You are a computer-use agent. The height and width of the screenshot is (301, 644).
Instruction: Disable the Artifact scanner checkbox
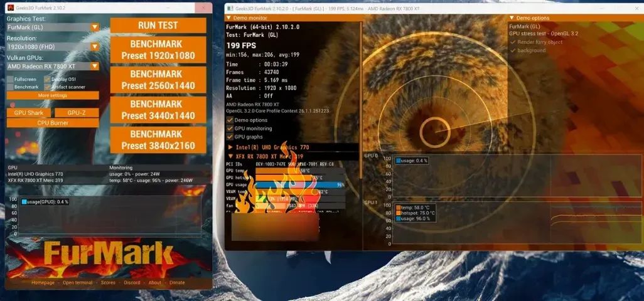[47, 87]
